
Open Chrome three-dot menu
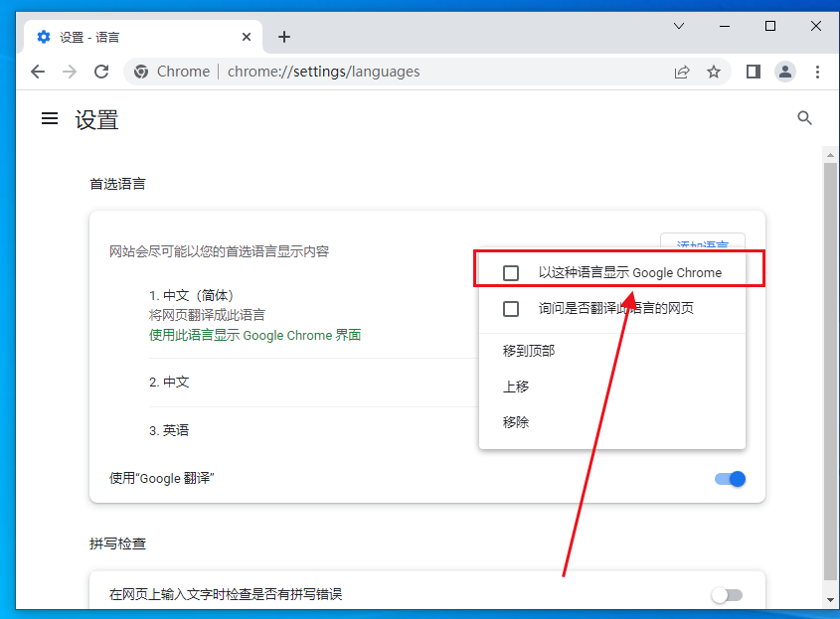tap(817, 72)
